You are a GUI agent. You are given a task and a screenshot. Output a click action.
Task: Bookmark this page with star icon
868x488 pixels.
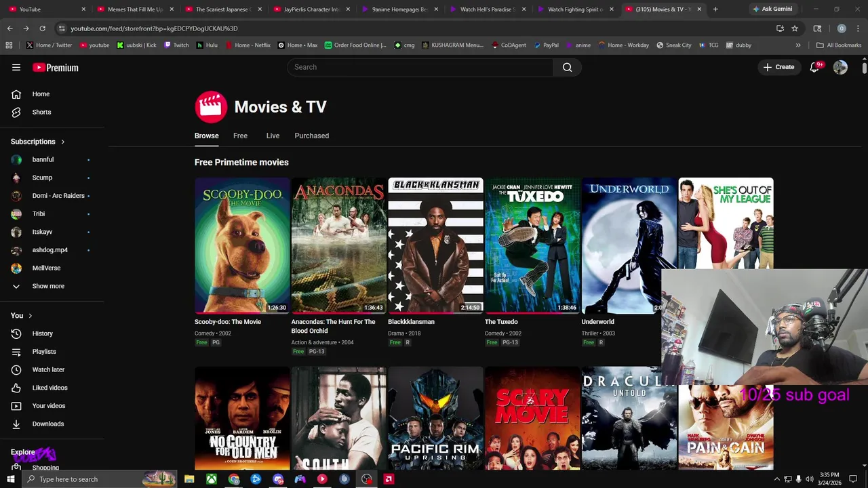click(x=795, y=28)
